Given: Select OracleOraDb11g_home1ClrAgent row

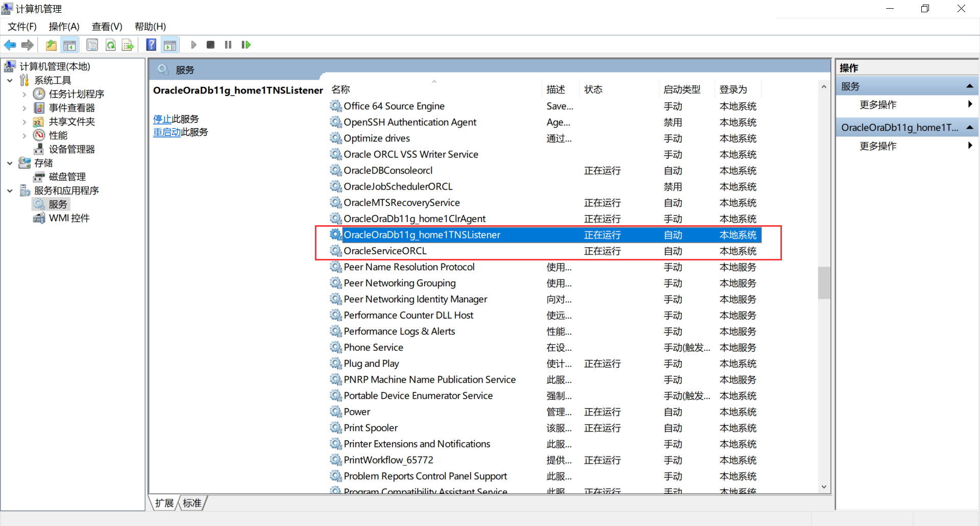Looking at the screenshot, I should [x=545, y=219].
